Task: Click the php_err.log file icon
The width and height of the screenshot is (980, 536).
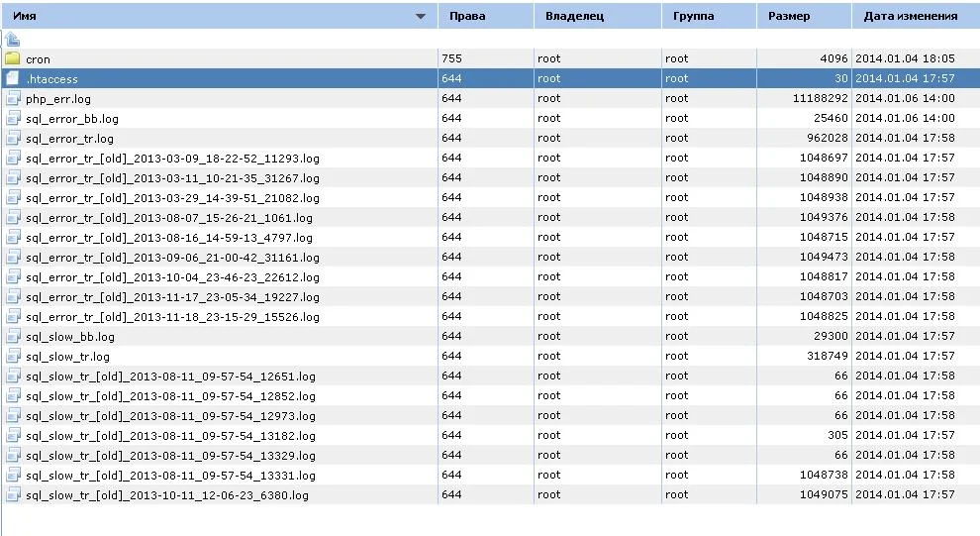Action: [x=13, y=98]
